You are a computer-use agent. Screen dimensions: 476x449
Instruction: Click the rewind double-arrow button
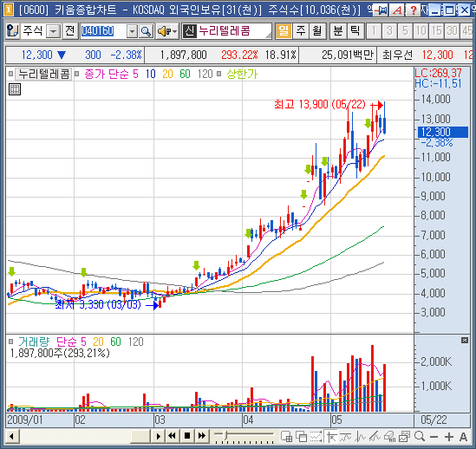[172, 436]
